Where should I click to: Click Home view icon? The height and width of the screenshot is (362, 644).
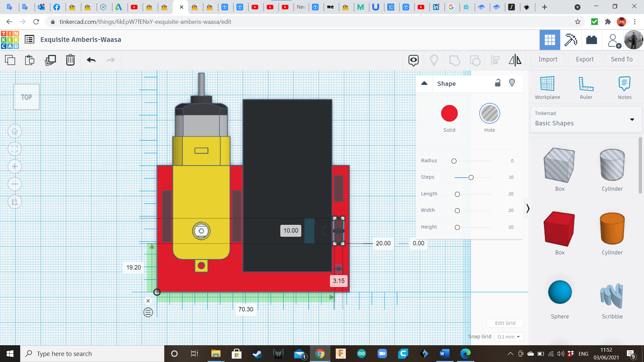(x=15, y=131)
